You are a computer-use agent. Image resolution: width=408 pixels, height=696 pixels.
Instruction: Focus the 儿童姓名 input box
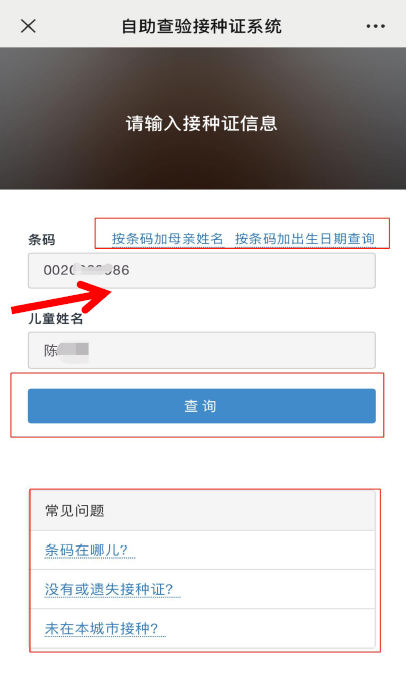(x=202, y=350)
